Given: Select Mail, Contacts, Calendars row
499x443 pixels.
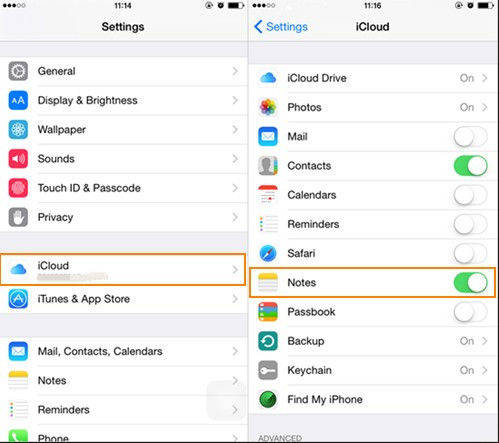Looking at the screenshot, I should (x=123, y=351).
